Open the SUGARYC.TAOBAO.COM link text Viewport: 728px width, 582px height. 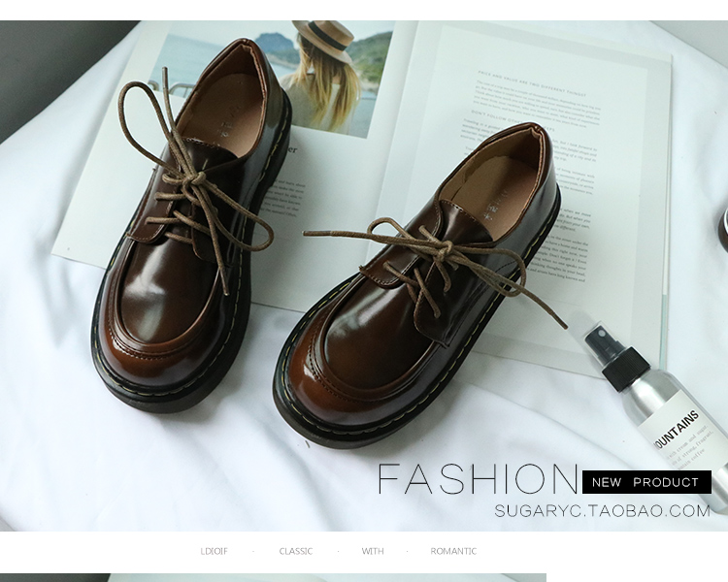[x=603, y=511]
